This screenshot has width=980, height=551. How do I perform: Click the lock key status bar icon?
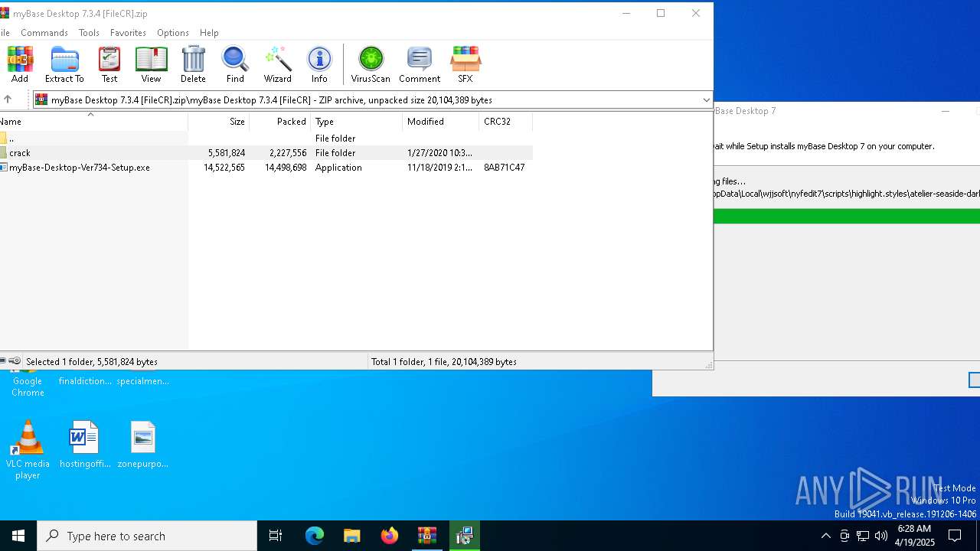coord(15,361)
